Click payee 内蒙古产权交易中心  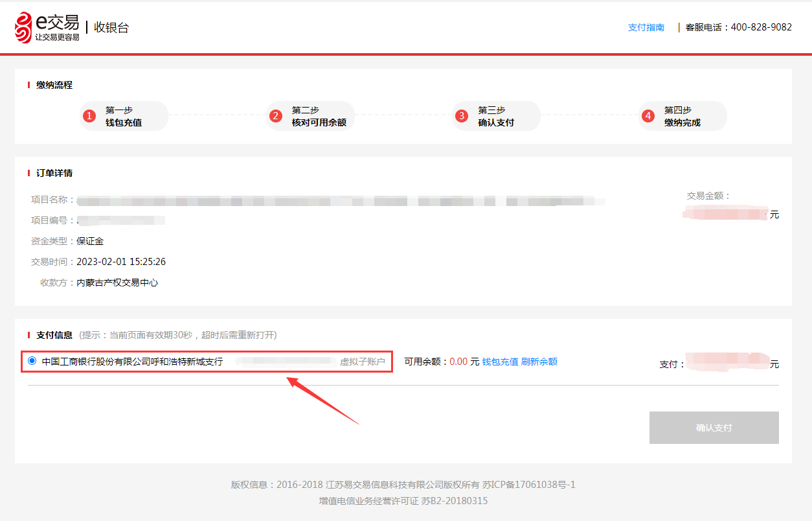(117, 283)
